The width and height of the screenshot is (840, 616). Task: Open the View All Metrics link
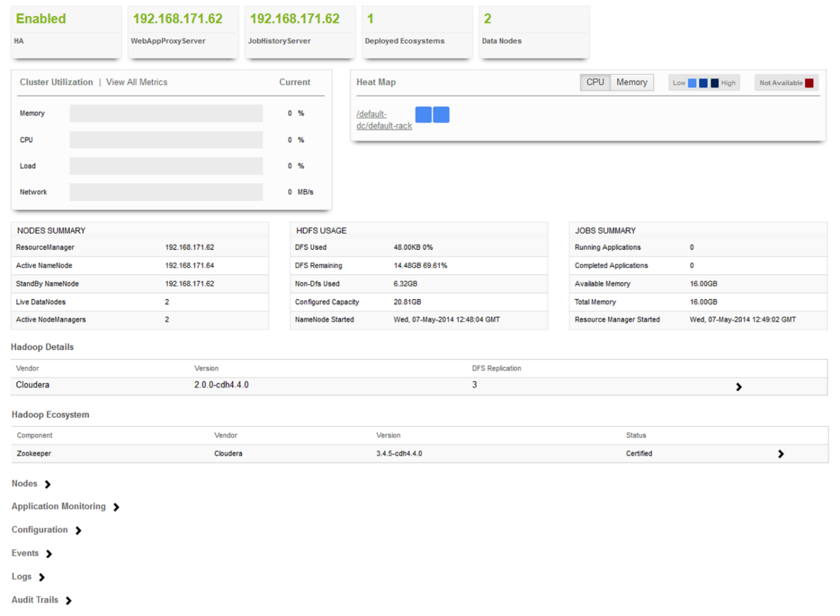click(x=136, y=82)
